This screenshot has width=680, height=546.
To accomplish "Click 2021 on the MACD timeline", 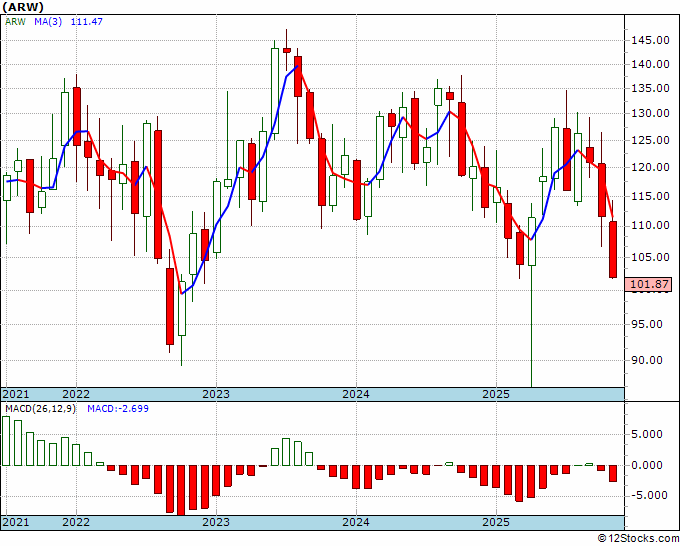I will click(16, 522).
